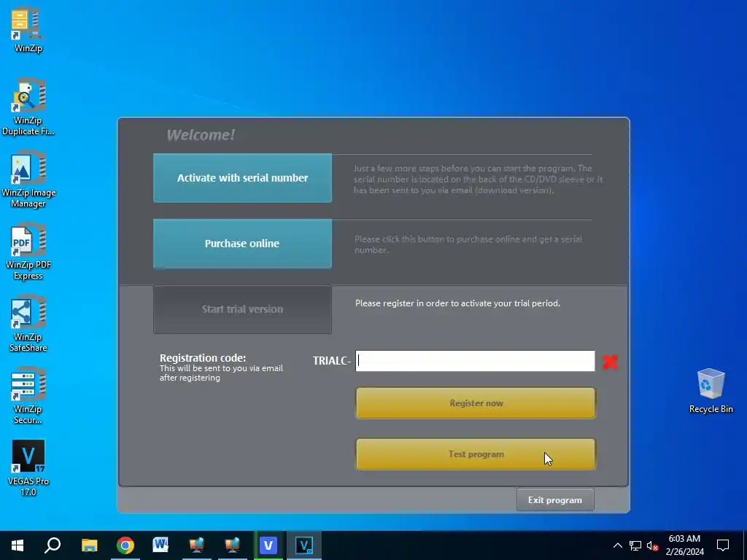Switch to the blue V taskbar app

coord(268,545)
